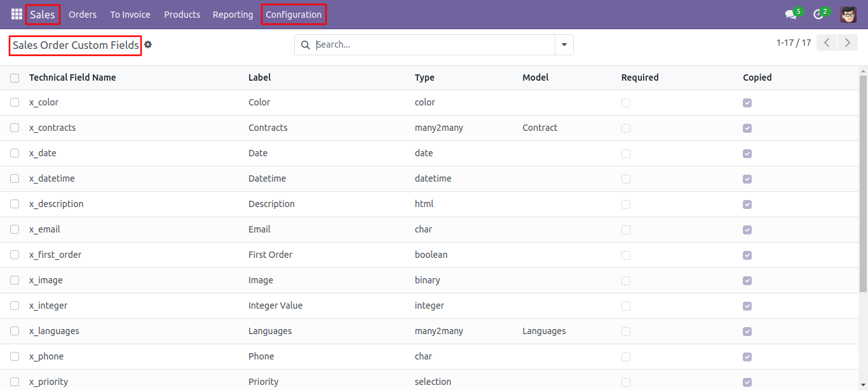Sort by Copied column header
This screenshot has width=868, height=390.
(757, 77)
